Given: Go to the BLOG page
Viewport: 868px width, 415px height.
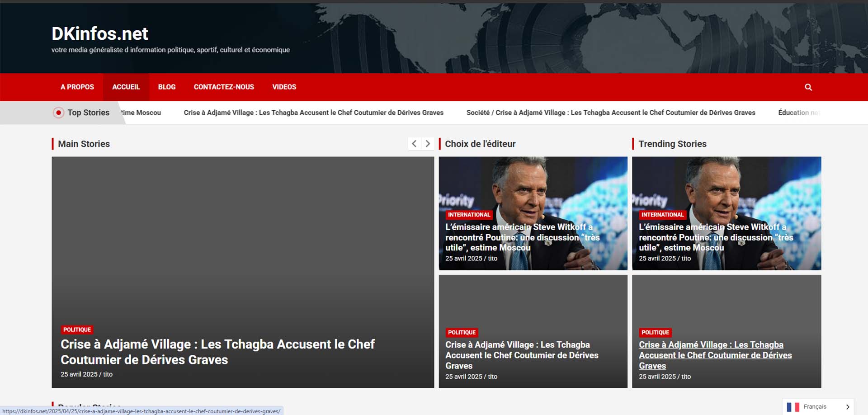Looking at the screenshot, I should pos(167,87).
